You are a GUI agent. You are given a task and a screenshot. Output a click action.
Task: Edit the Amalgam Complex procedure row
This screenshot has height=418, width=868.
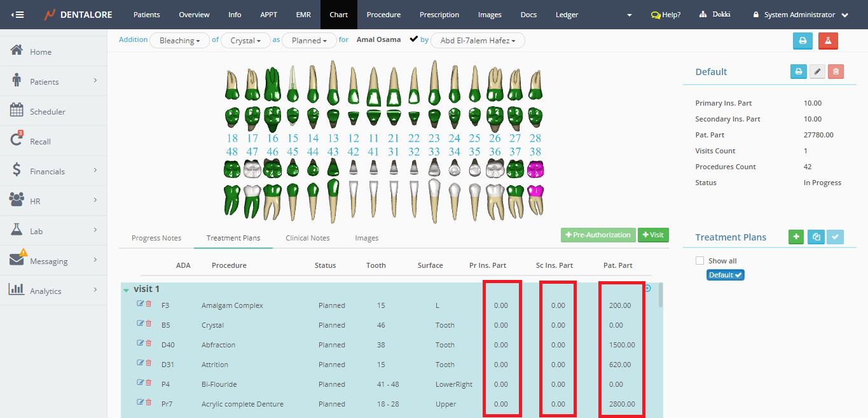(141, 304)
